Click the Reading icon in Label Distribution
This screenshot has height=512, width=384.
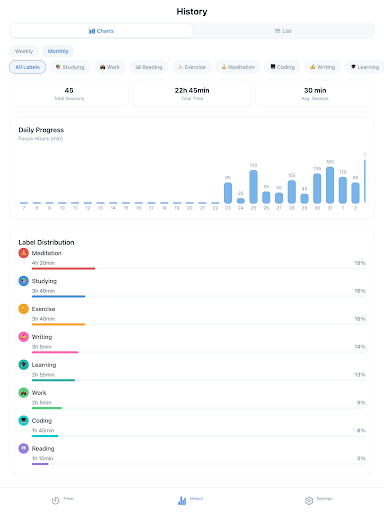[x=23, y=449]
